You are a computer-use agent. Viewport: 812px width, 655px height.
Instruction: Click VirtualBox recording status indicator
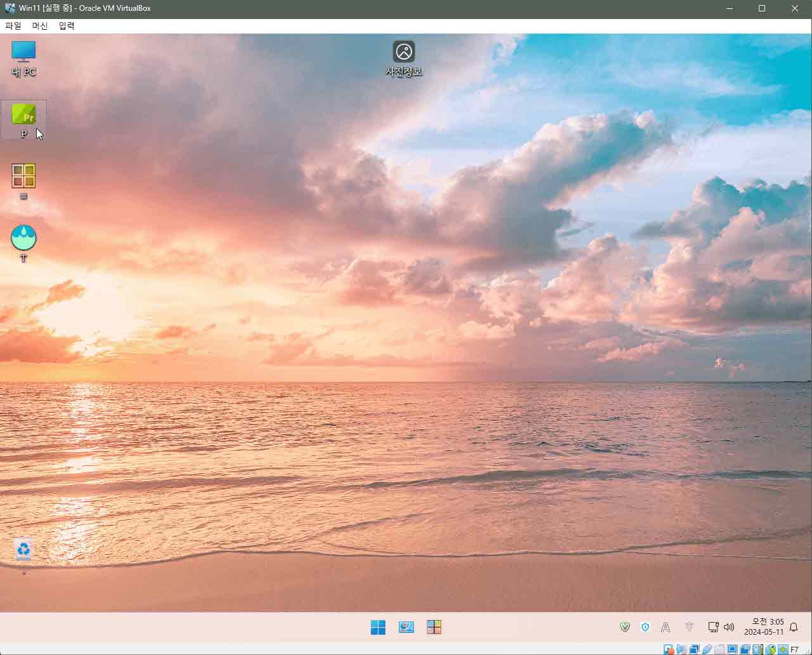coord(745,649)
